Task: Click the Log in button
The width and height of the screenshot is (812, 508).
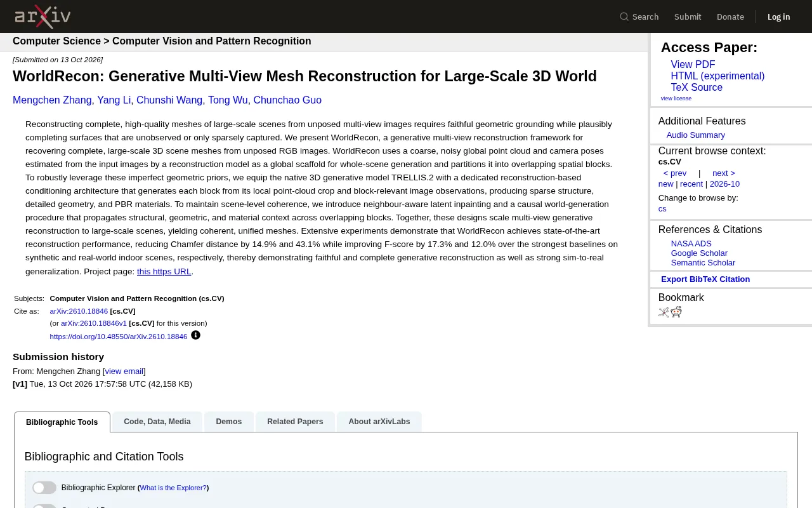Action: 778,17
